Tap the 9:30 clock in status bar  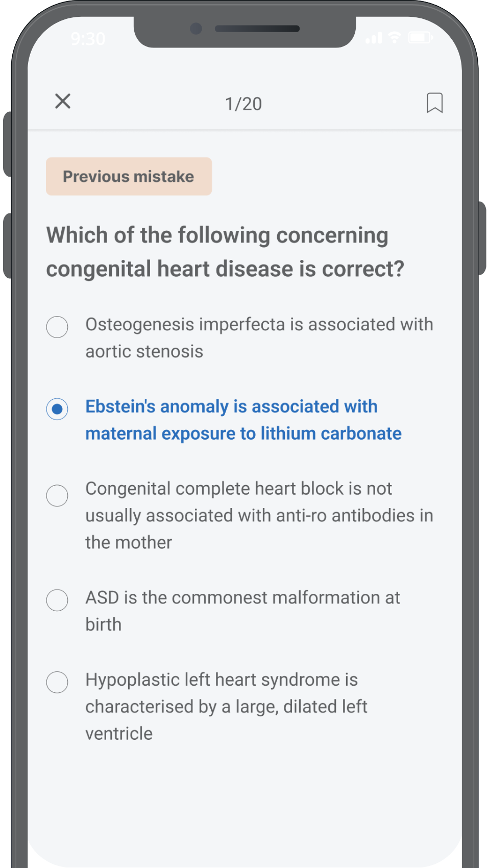click(x=88, y=38)
